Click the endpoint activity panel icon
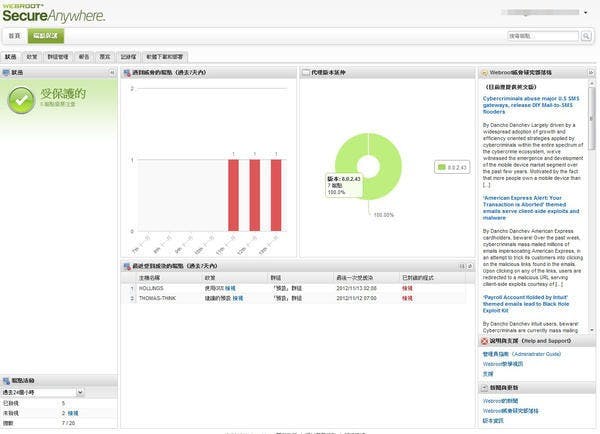600x434 pixels. pos(7,381)
